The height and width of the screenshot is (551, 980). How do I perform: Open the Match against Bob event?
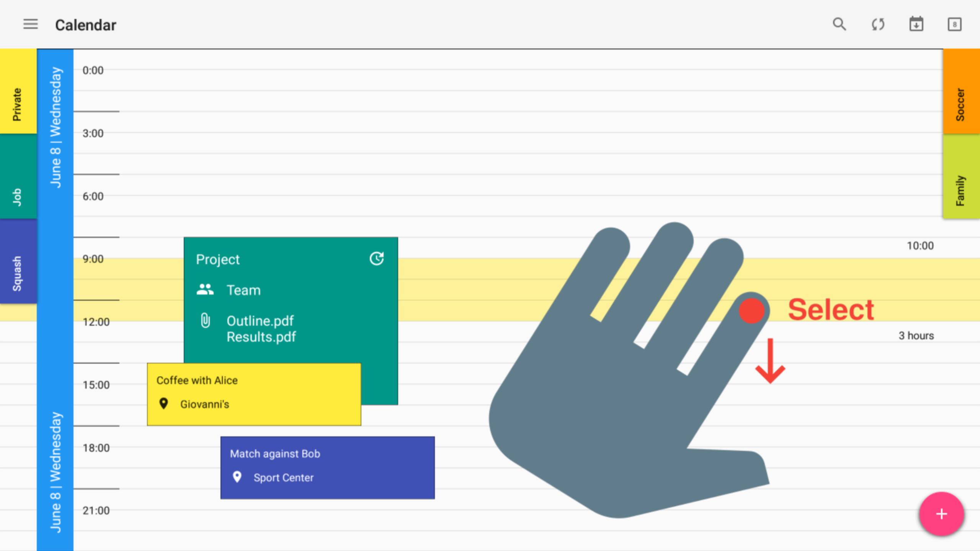coord(327,468)
